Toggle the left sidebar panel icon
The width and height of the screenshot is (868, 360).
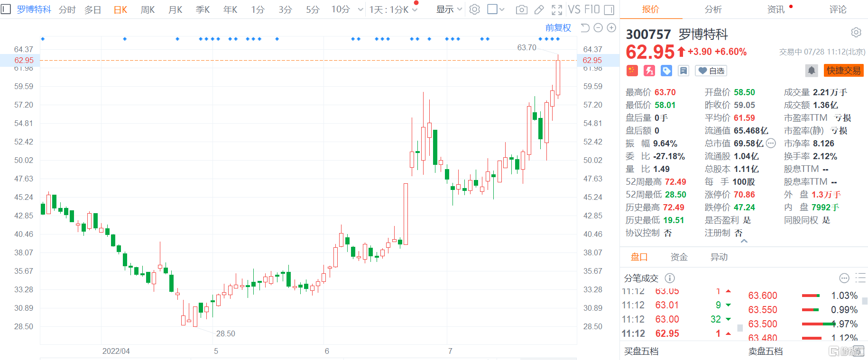point(6,9)
